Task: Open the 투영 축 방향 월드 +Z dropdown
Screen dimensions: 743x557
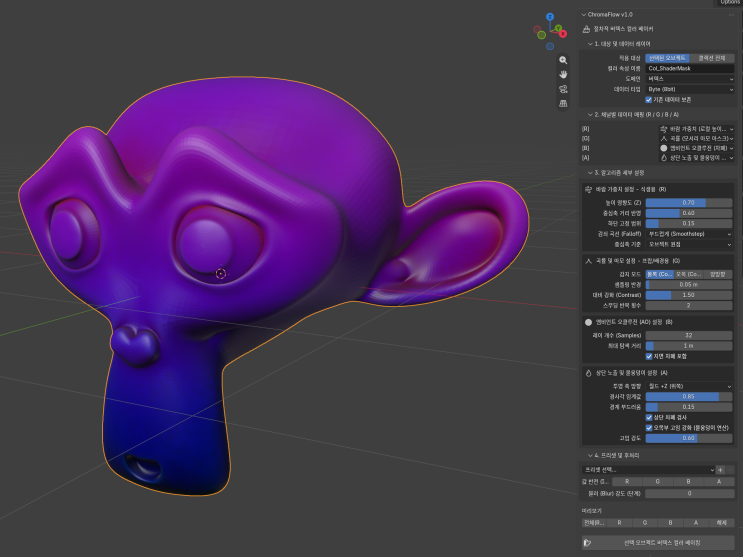Action: (689, 386)
